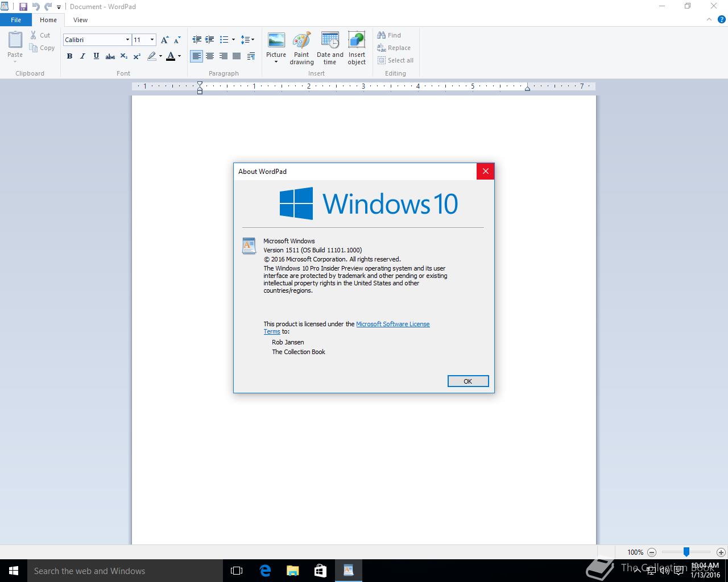The width and height of the screenshot is (728, 582).
Task: Click the right indent ruler marker
Action: click(527, 88)
